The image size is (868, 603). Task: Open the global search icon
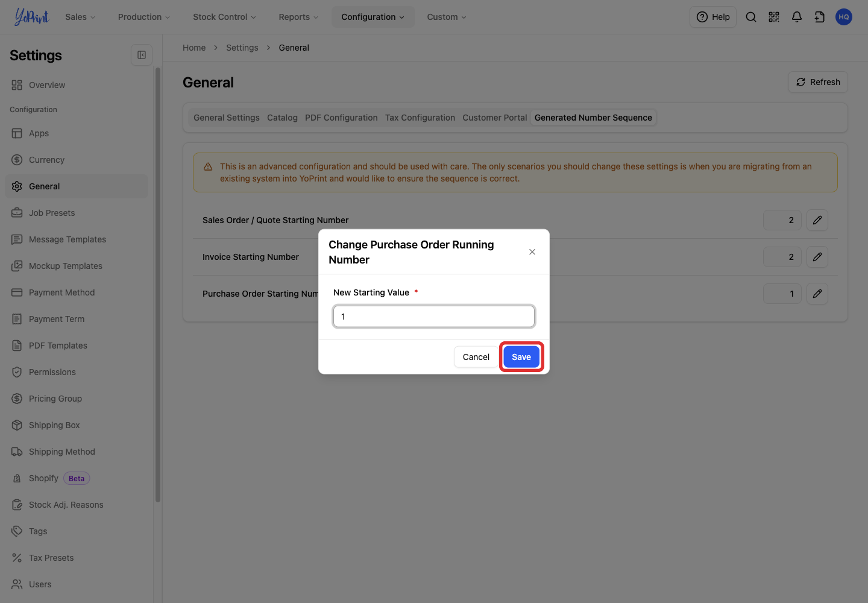tap(751, 17)
